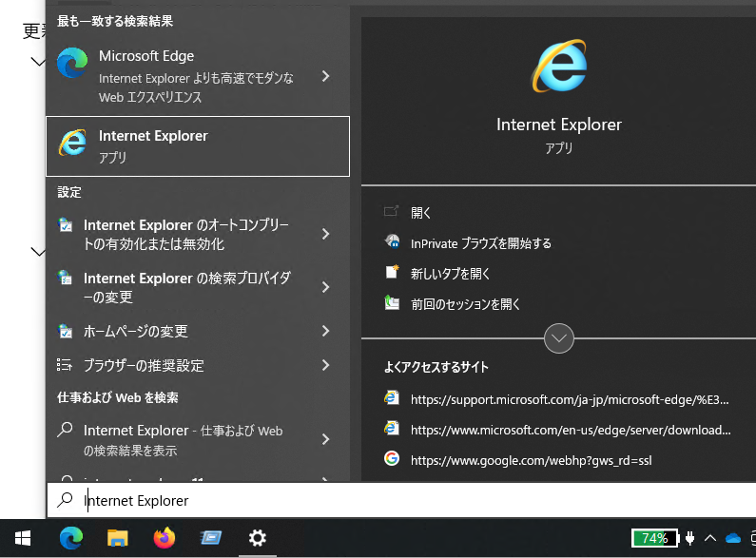Click the IE page icon beside support.microsoft.com
This screenshot has width=756, height=558.
pyautogui.click(x=392, y=397)
